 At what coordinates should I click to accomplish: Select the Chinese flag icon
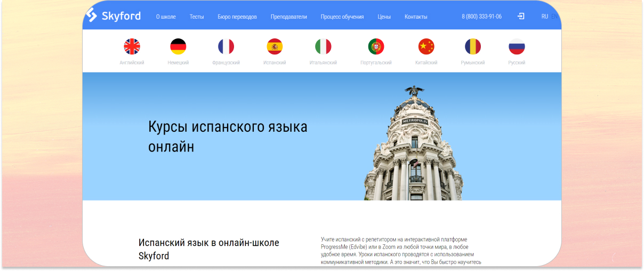(426, 47)
